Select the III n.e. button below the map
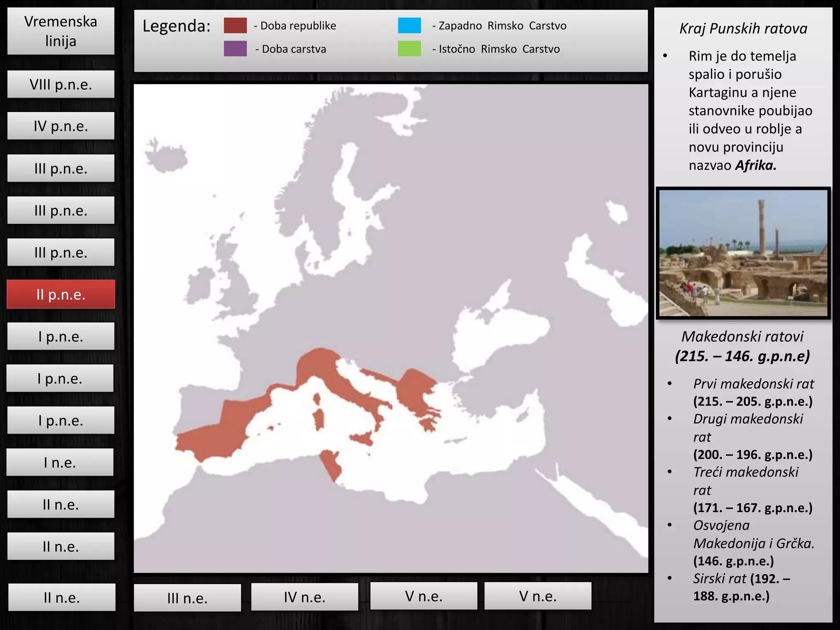This screenshot has width=840, height=630. pyautogui.click(x=187, y=598)
